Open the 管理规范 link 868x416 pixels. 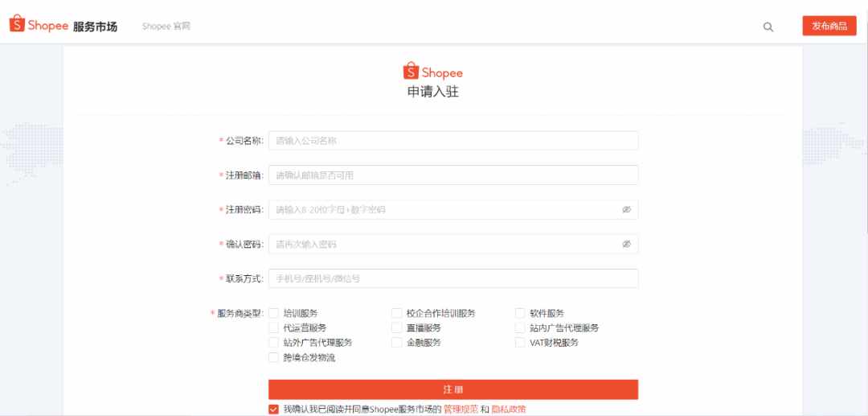(x=461, y=410)
